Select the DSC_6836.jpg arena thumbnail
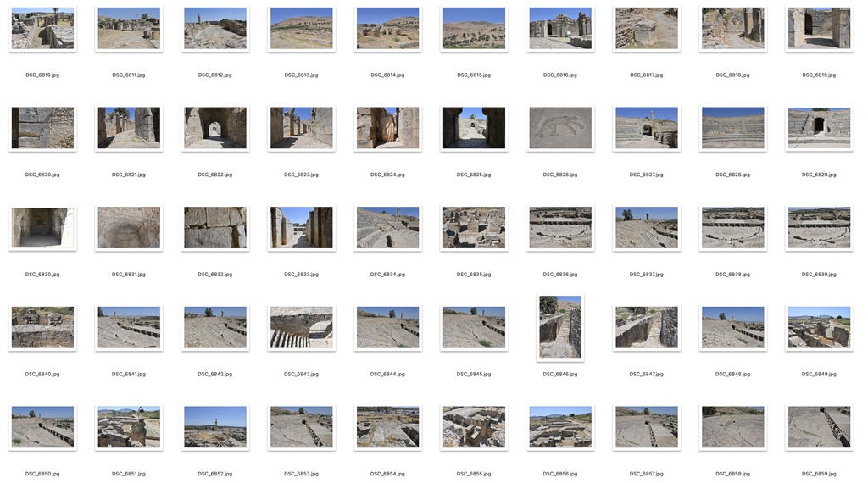The image size is (868, 483). 561,227
